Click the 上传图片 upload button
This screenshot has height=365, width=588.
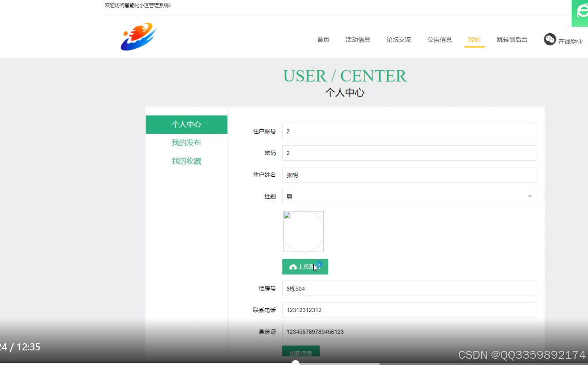pyautogui.click(x=305, y=267)
